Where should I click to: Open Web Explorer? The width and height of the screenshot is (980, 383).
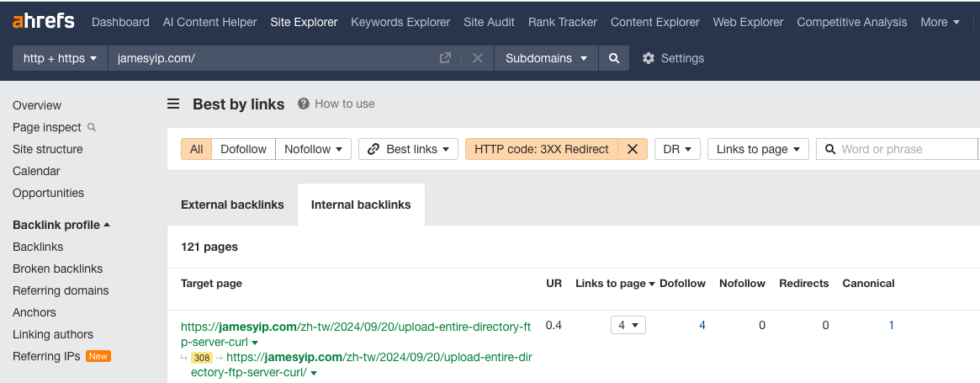coord(748,22)
